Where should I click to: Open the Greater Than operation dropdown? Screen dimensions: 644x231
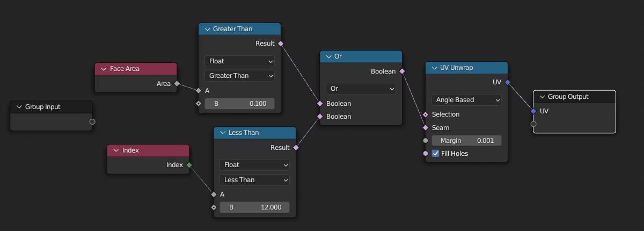pyautogui.click(x=239, y=76)
